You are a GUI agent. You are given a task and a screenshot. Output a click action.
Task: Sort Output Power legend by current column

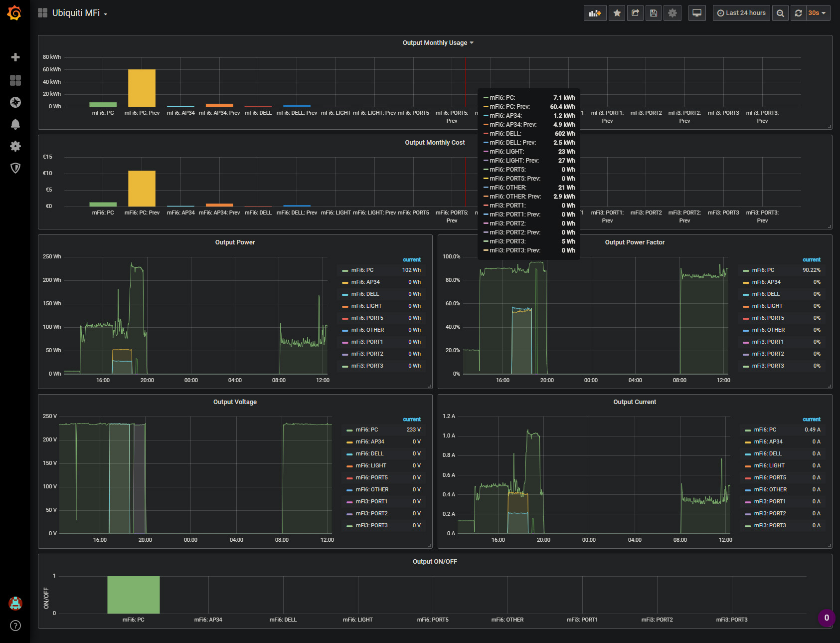(412, 260)
